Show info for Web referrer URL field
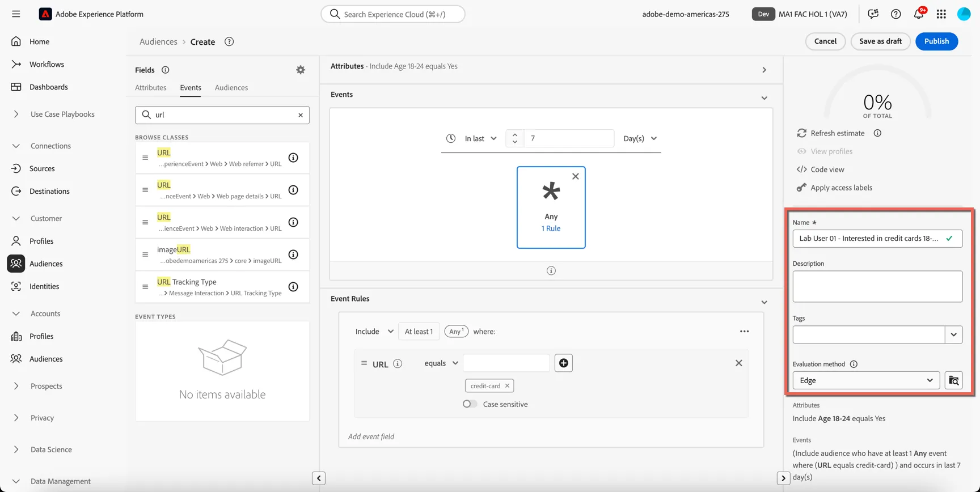 click(x=293, y=158)
